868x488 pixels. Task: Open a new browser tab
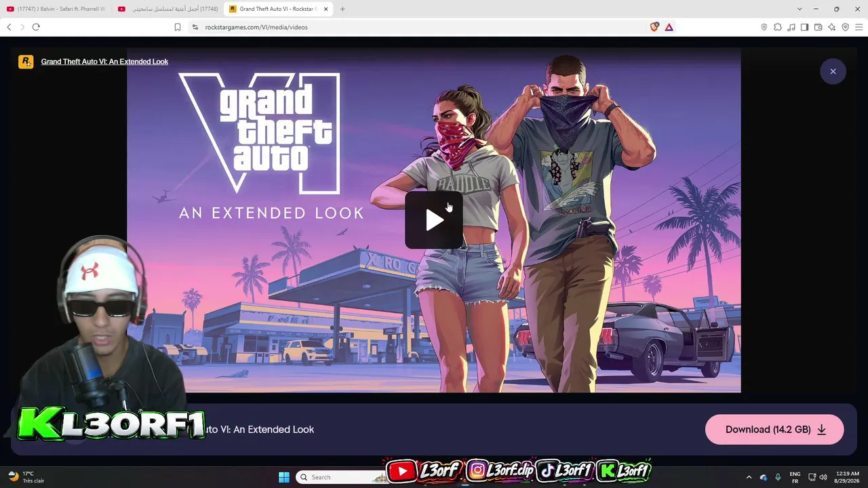click(x=342, y=9)
